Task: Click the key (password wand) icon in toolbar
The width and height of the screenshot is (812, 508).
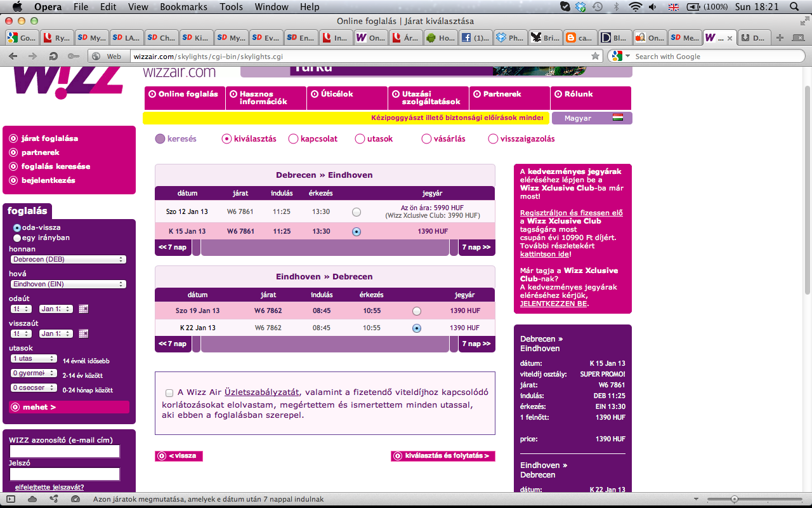Action: (x=74, y=56)
